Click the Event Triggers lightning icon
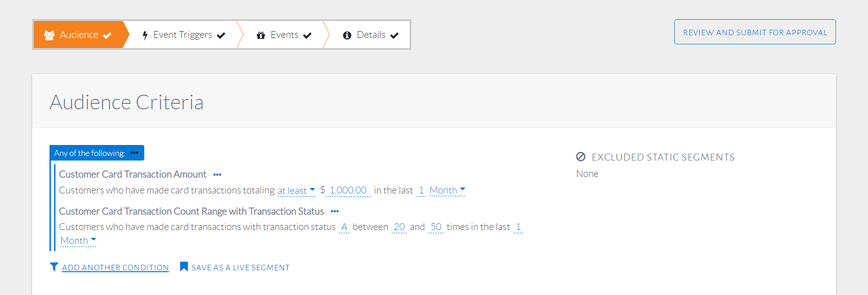 (145, 35)
